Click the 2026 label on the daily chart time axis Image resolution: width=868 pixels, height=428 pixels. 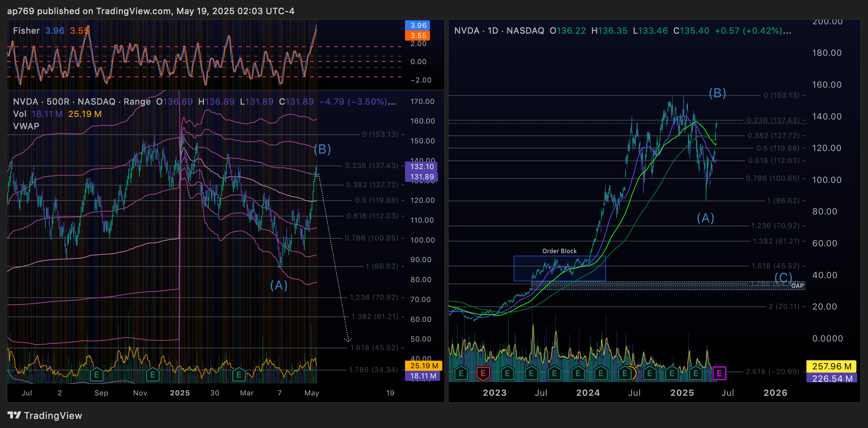tap(776, 393)
